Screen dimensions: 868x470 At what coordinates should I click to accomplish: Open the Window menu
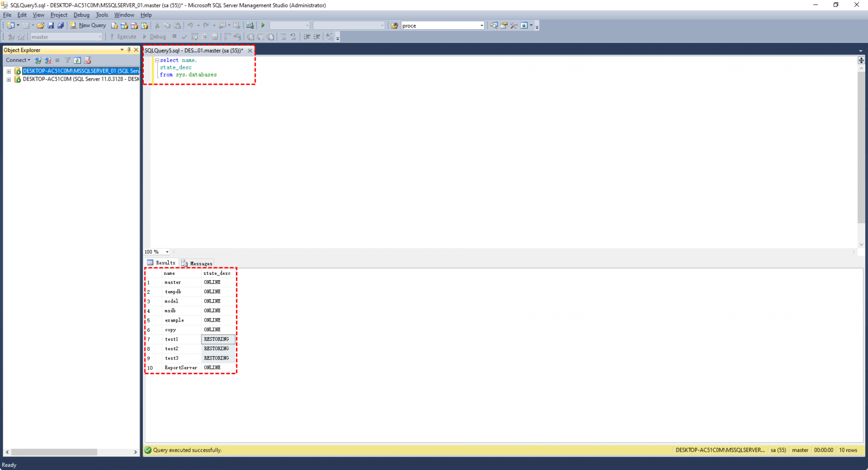tap(124, 15)
